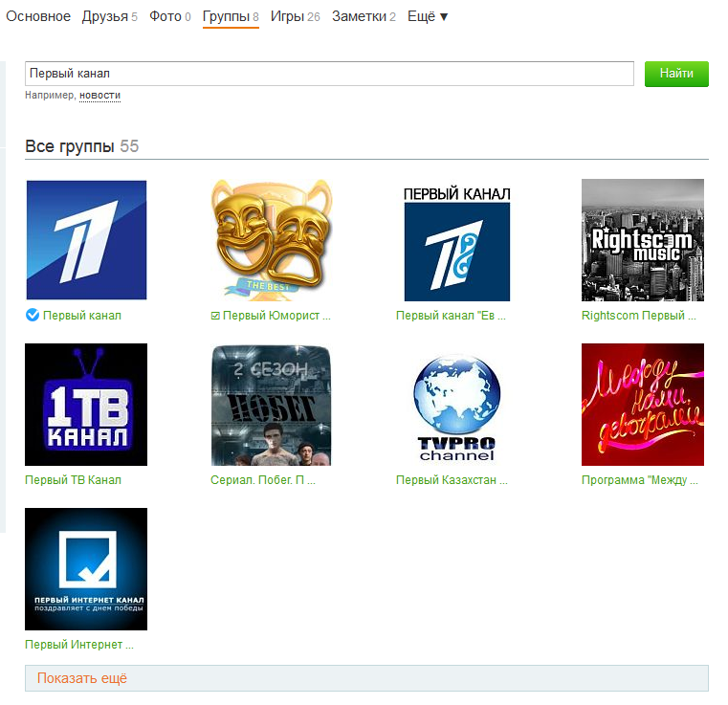Click the Все группы 55 heading

coord(81,146)
